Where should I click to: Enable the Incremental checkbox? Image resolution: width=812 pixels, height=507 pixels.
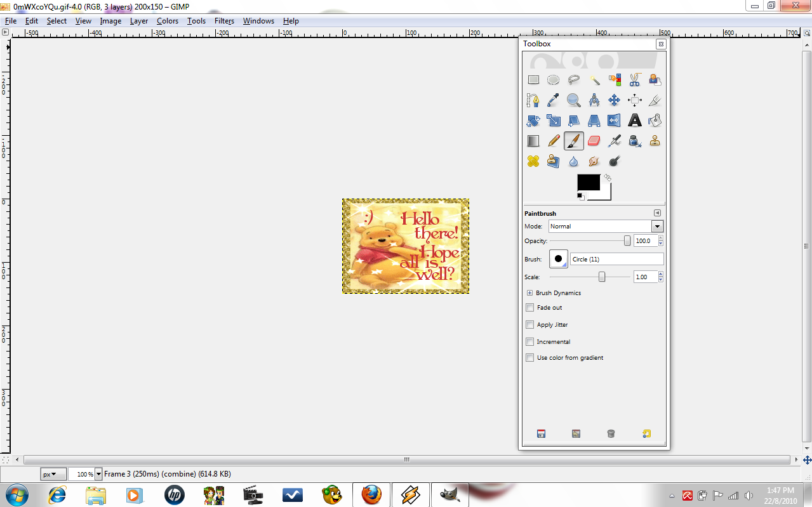530,342
